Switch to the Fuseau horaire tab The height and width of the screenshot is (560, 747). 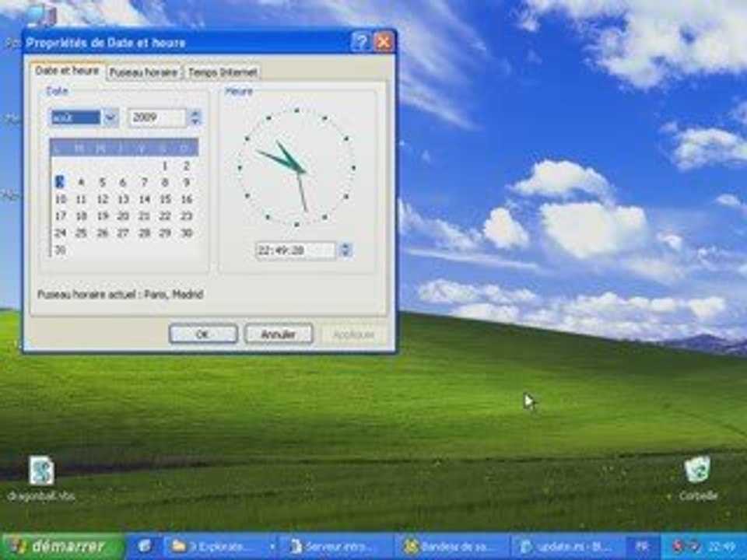(143, 72)
